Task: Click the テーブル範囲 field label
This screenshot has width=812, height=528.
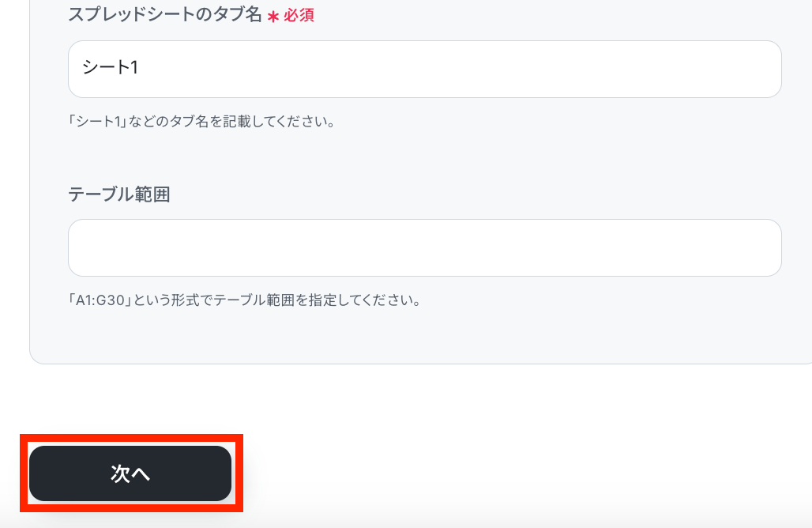Action: [x=119, y=194]
